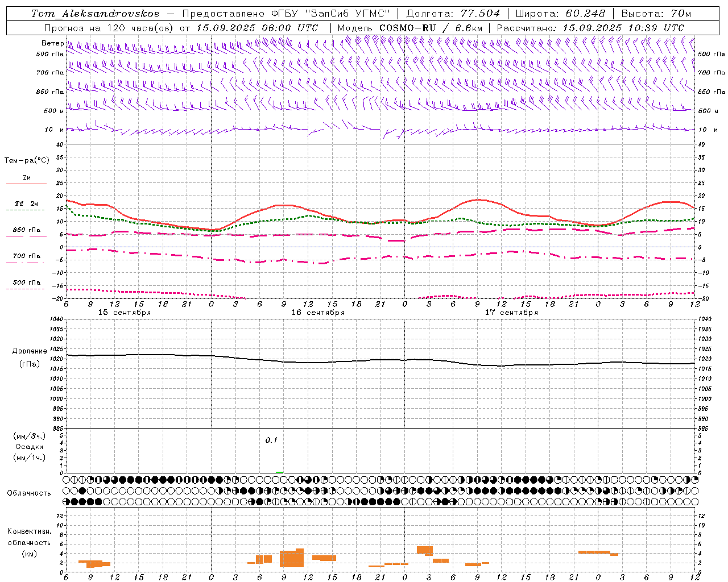Click the red 2м temperature legend line
Screen dimensions: 728x582
[26, 184]
